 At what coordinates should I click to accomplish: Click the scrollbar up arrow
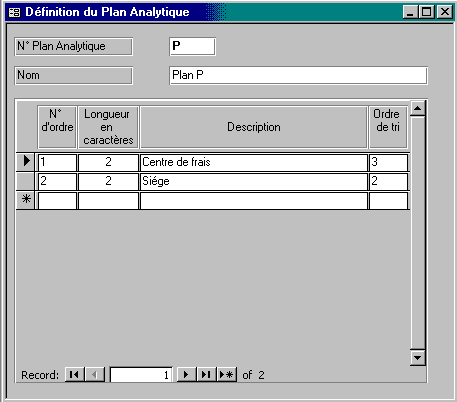(x=417, y=108)
